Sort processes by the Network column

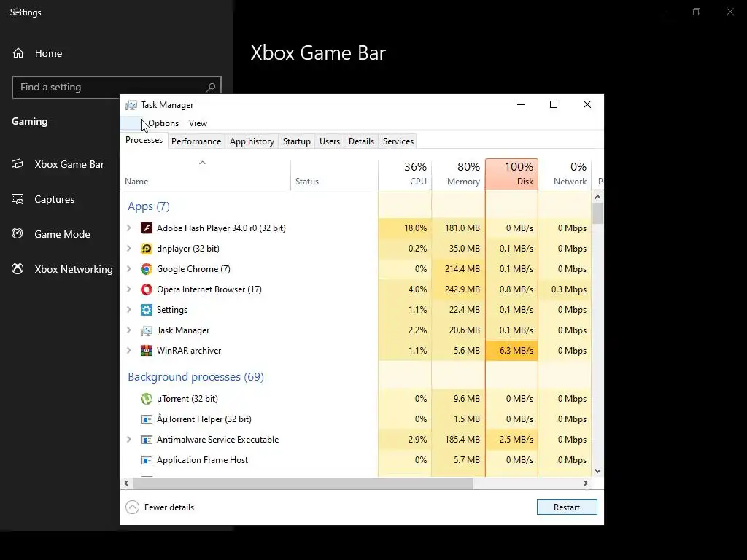click(x=565, y=174)
